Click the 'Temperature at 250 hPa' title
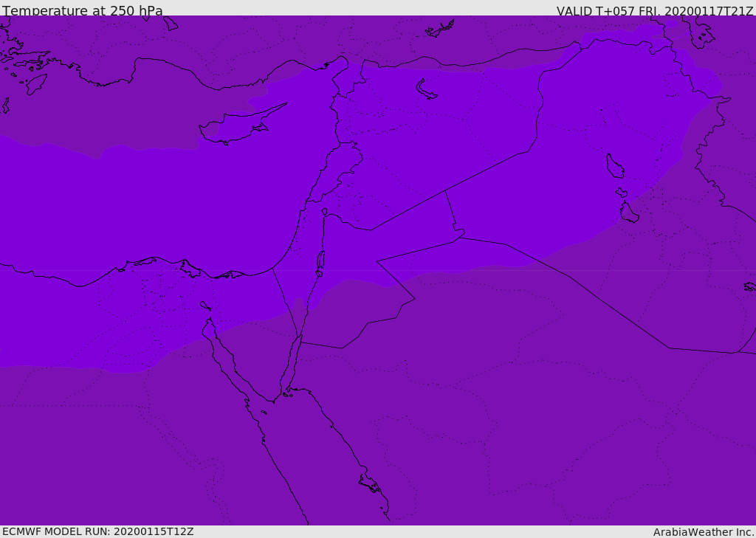Viewport: 756px width, 538px height. [83, 10]
